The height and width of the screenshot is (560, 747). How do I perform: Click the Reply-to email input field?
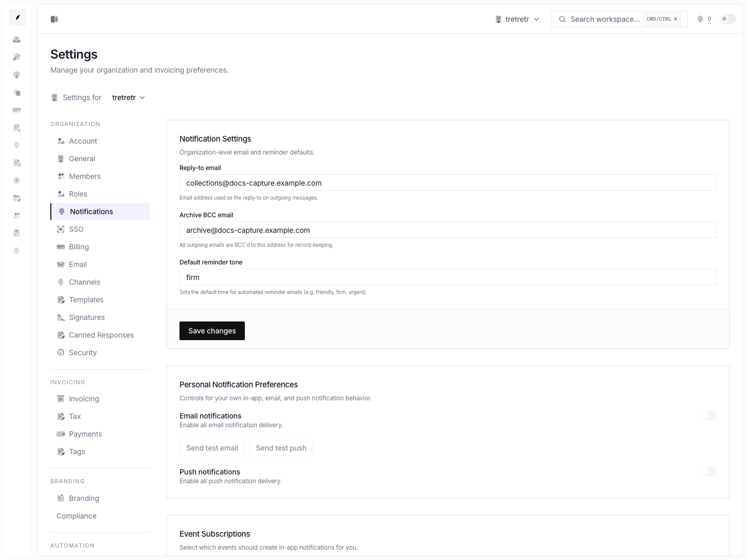[x=448, y=183]
